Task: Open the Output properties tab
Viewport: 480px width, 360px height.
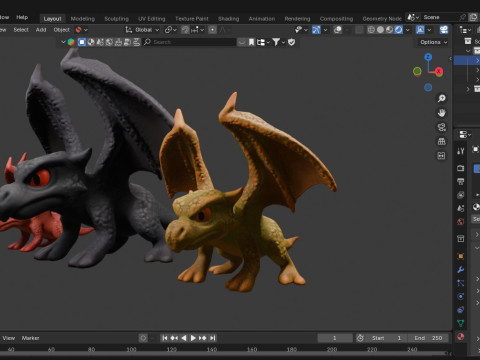Action: click(x=461, y=182)
